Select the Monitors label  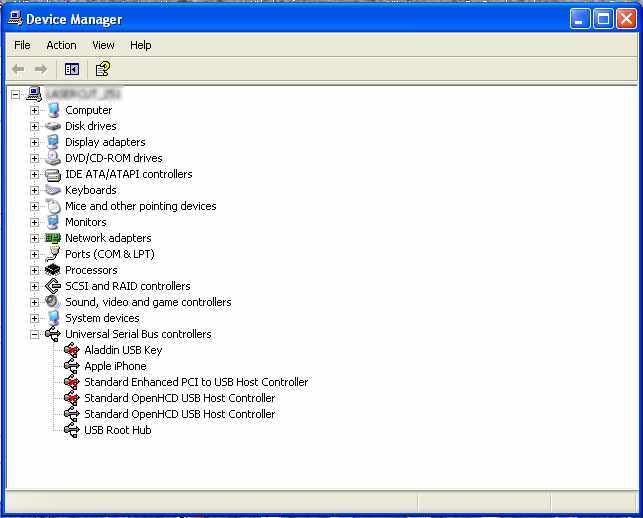pos(86,222)
